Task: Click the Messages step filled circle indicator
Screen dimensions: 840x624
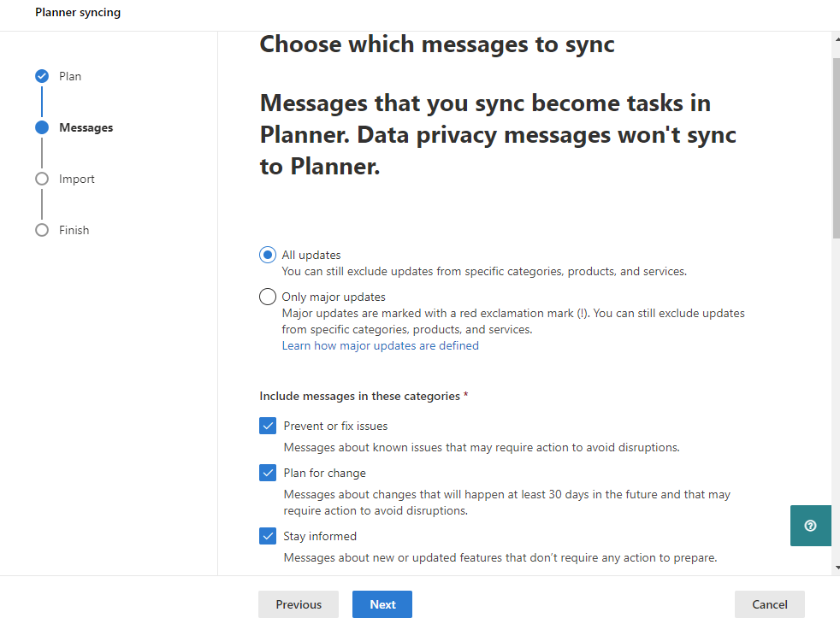Action: coord(42,127)
